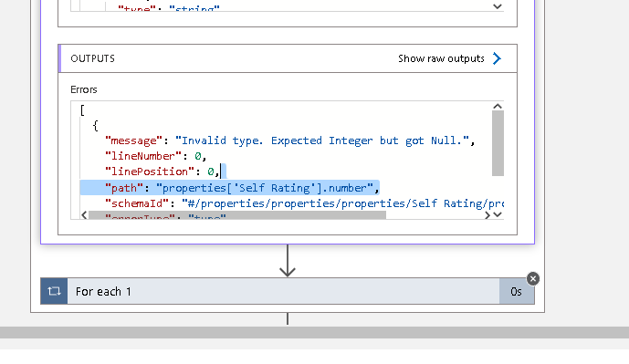This screenshot has width=629, height=364.
Task: Click the "schemaId" line
Action: click(x=304, y=203)
